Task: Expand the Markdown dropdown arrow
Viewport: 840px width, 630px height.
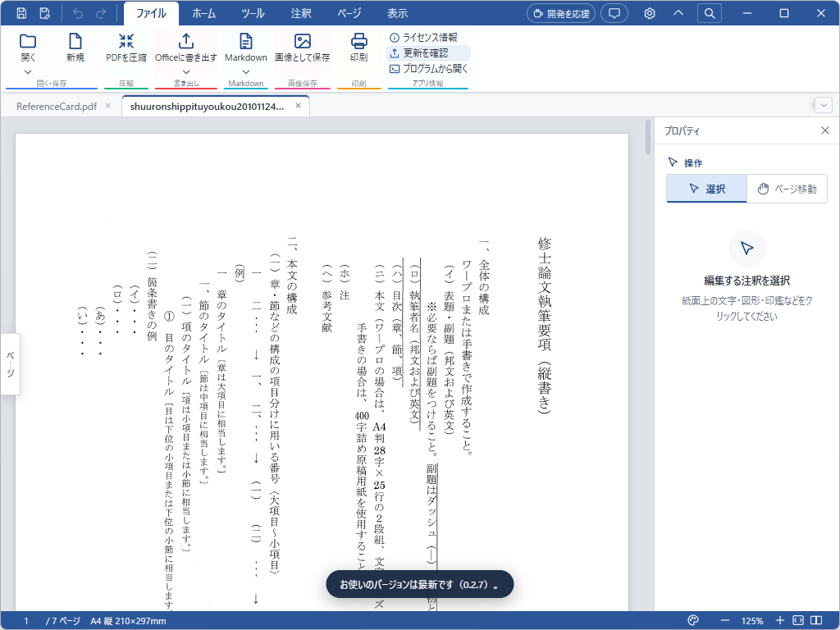Action: pos(246,72)
